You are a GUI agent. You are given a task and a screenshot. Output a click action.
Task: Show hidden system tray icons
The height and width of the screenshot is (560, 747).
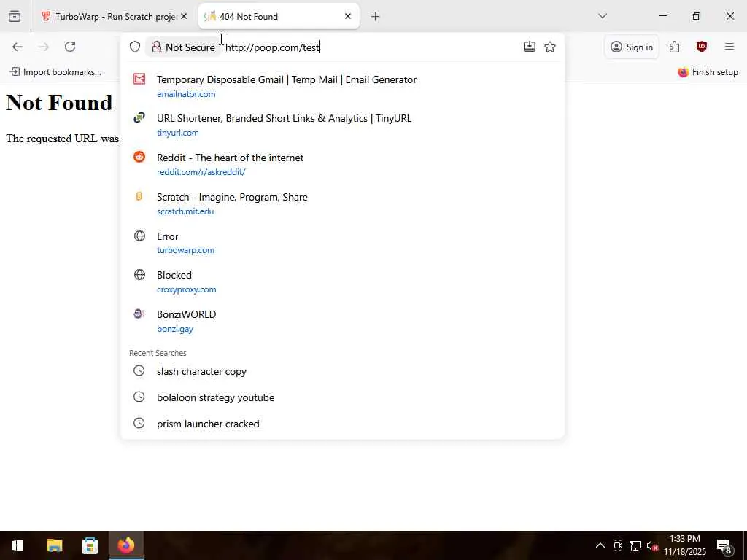coord(600,545)
